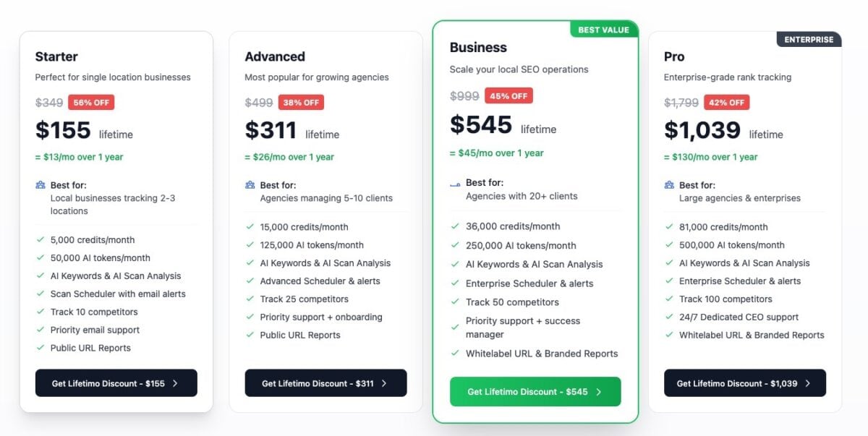Viewport: 868px width, 436px height.
Task: Click the Best for icon in Pro plan
Action: [669, 185]
